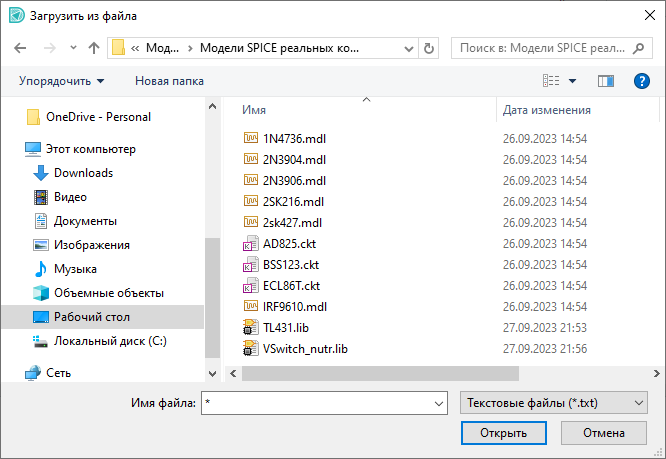Viewport: 666px width, 459px height.
Task: Click the Отмена button
Action: pyautogui.click(x=604, y=433)
